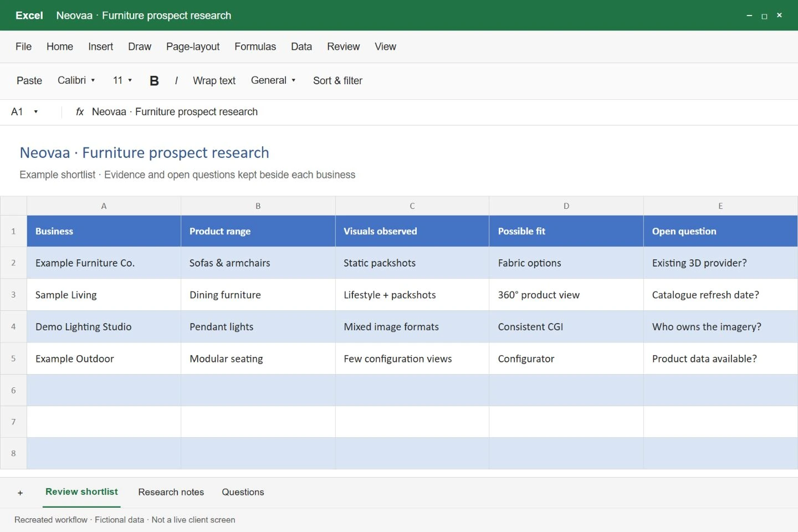
Task: Open the Home tab
Action: [60, 47]
